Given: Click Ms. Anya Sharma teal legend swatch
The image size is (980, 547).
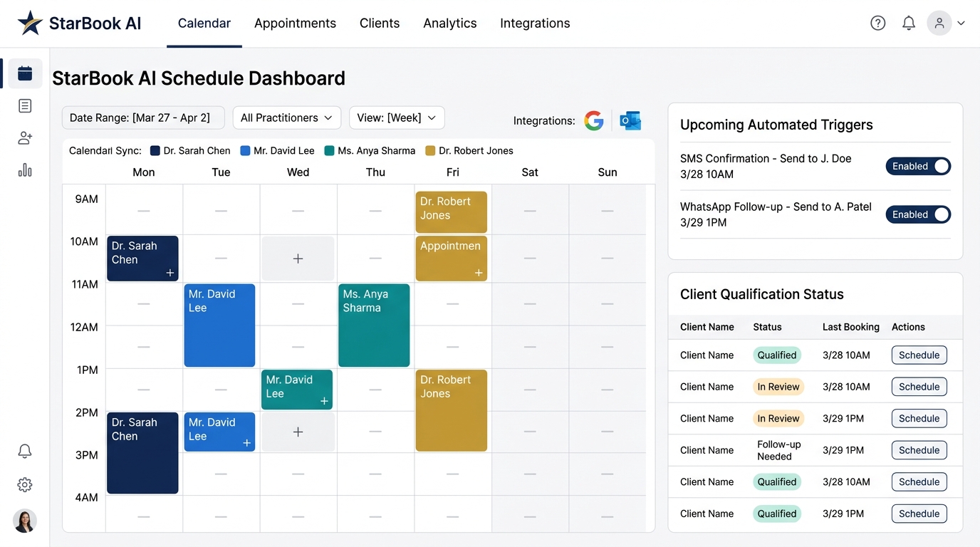Looking at the screenshot, I should (329, 151).
